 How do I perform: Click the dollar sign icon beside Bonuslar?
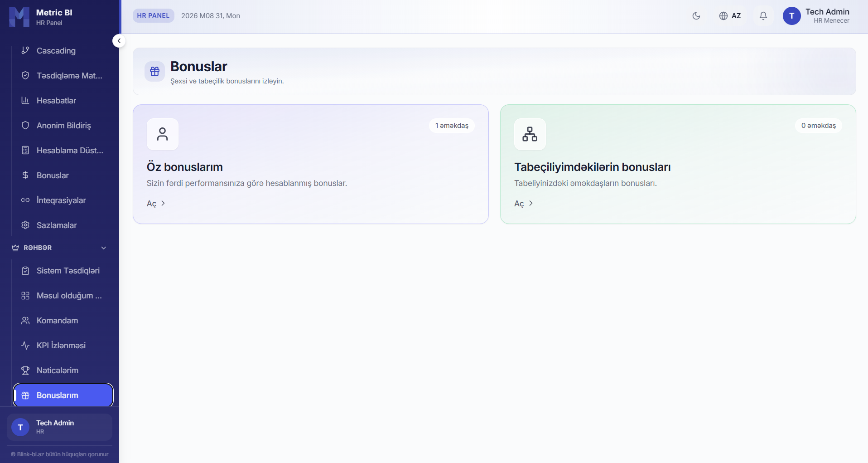point(25,175)
